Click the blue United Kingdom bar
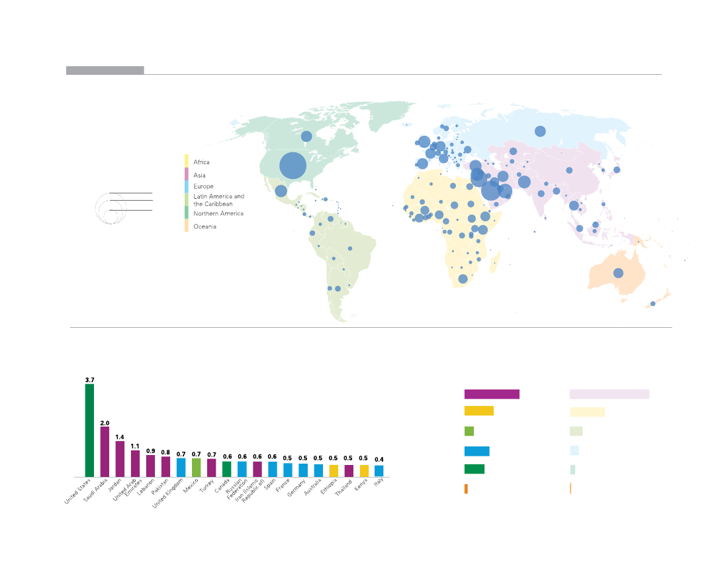728x563 pixels. (181, 468)
